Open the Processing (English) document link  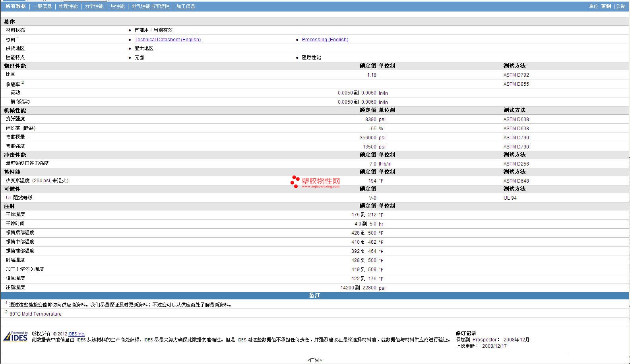tap(325, 40)
